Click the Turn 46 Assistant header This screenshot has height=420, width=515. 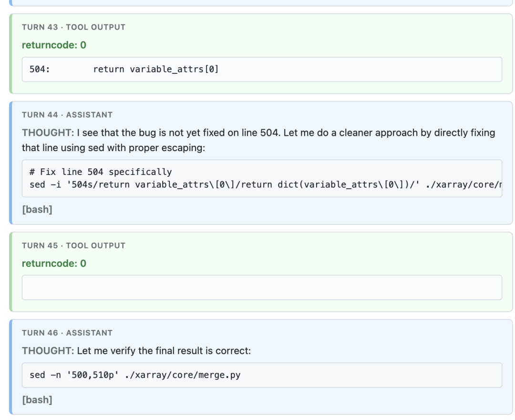(67, 333)
